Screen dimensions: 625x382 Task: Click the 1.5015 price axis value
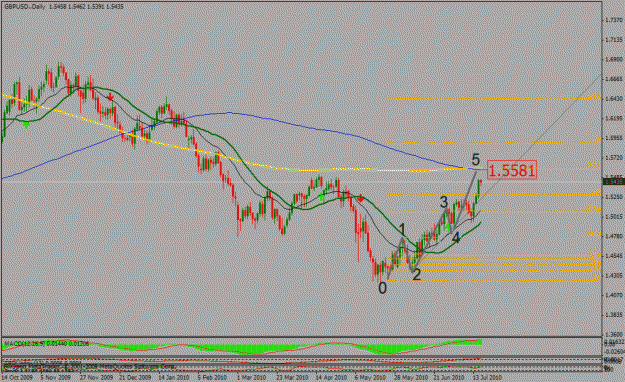pyautogui.click(x=614, y=217)
